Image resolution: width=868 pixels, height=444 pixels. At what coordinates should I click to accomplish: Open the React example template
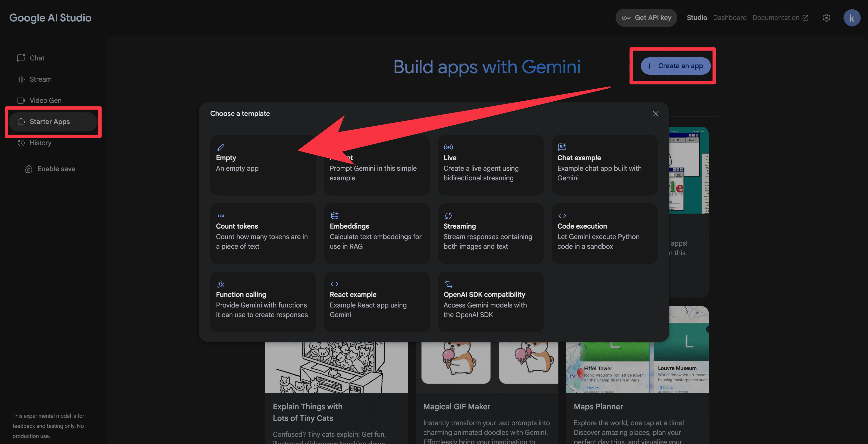click(x=376, y=302)
